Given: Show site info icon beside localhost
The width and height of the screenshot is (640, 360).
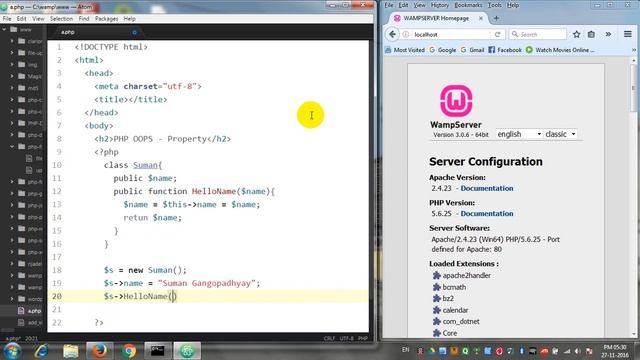Looking at the screenshot, I should coord(406,34).
